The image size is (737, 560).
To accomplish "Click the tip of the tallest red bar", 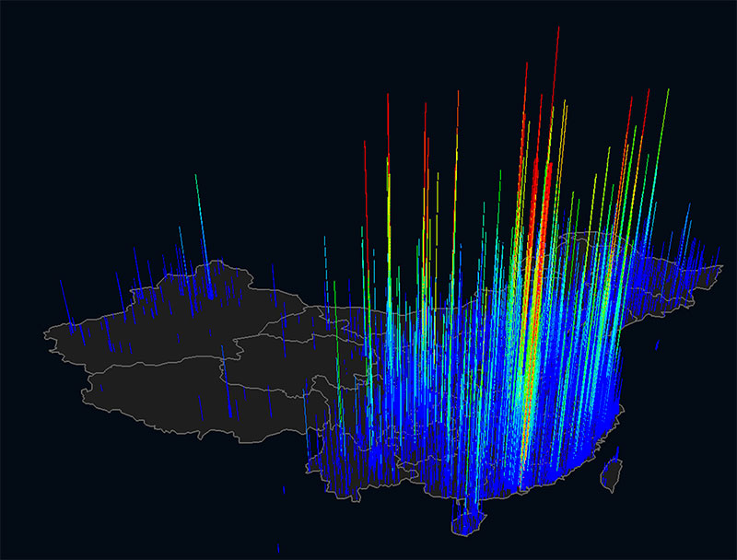I will click(x=558, y=28).
